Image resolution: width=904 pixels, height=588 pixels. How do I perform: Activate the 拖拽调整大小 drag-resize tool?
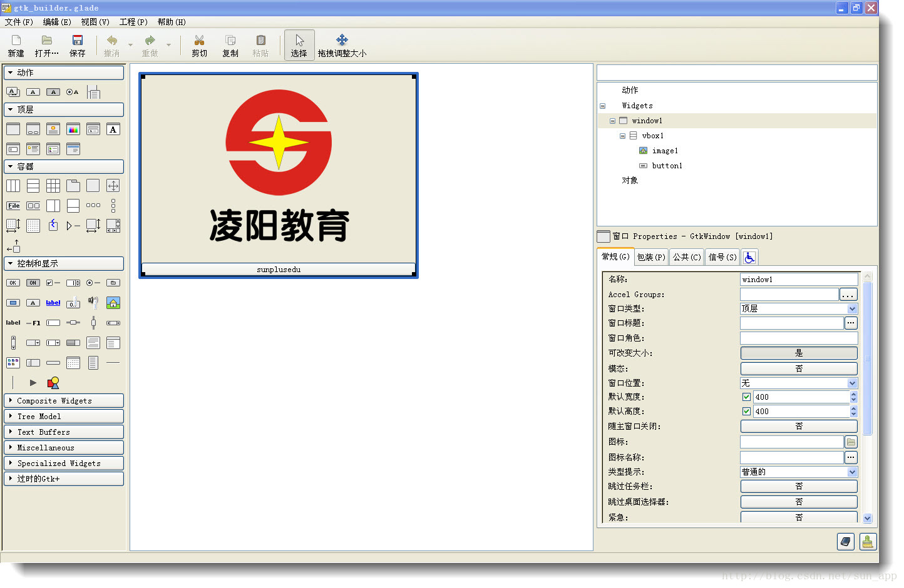pyautogui.click(x=342, y=46)
